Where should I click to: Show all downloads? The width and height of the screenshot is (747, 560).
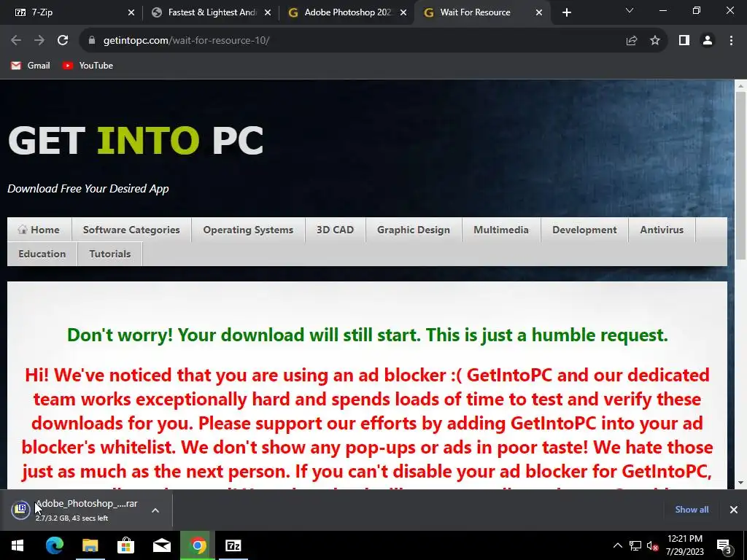pyautogui.click(x=692, y=510)
